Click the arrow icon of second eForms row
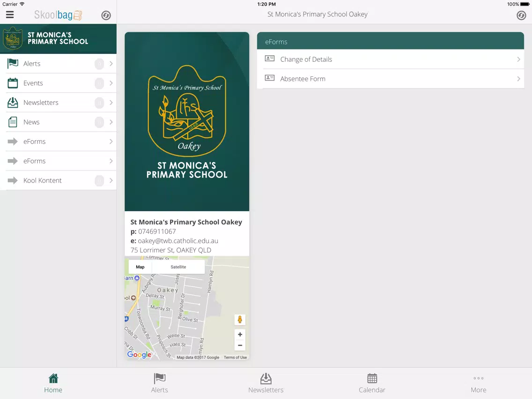This screenshot has width=532, height=399. click(x=13, y=161)
